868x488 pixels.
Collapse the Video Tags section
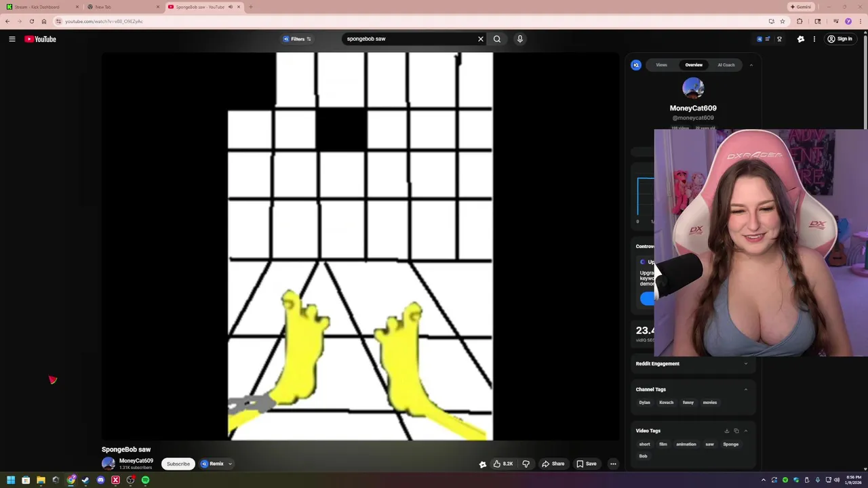click(746, 431)
